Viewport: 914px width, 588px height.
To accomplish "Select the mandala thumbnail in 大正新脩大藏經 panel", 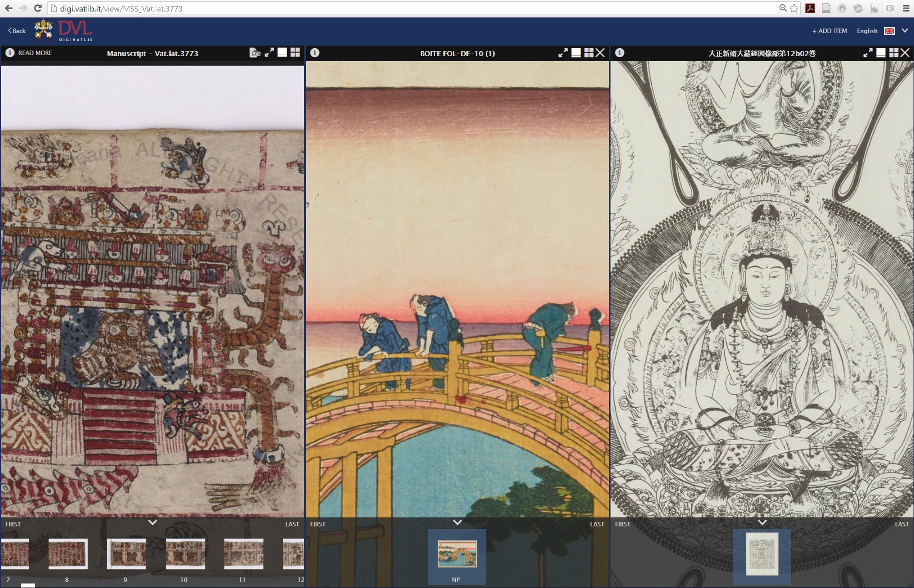I will (762, 554).
